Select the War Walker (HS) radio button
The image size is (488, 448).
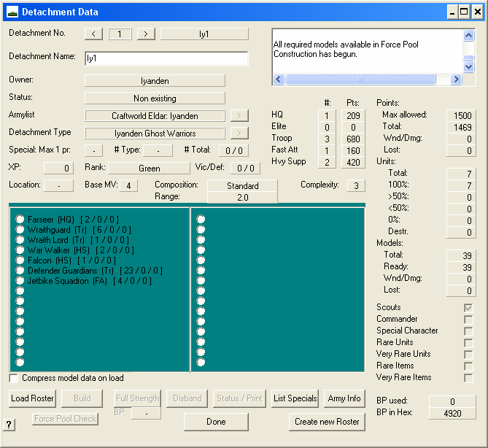point(20,250)
